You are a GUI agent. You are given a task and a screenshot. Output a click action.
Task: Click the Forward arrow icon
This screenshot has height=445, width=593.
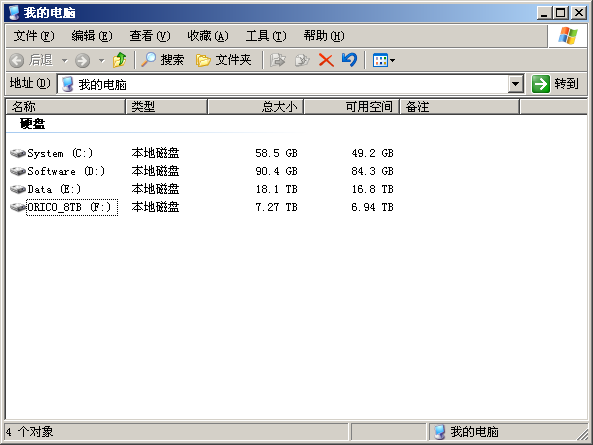[x=82, y=60]
